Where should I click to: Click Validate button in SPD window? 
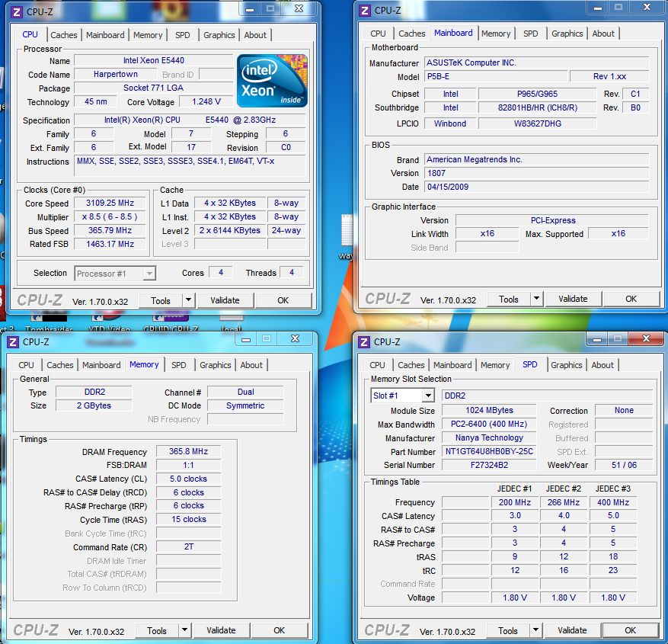coord(572,630)
